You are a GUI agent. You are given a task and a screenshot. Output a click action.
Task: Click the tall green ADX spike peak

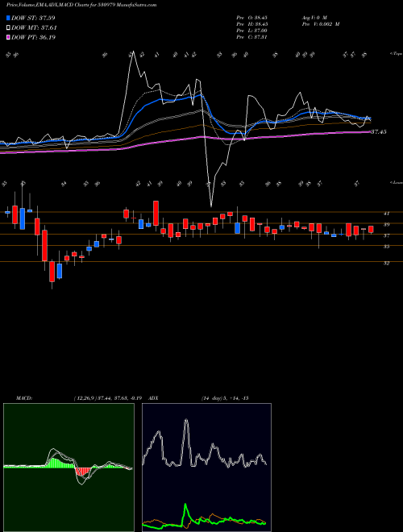click(x=185, y=505)
